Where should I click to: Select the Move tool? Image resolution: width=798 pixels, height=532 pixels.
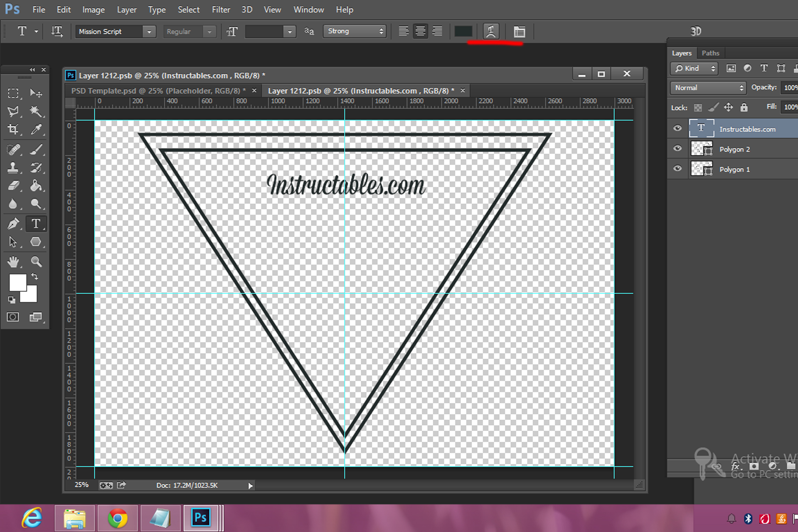point(36,93)
